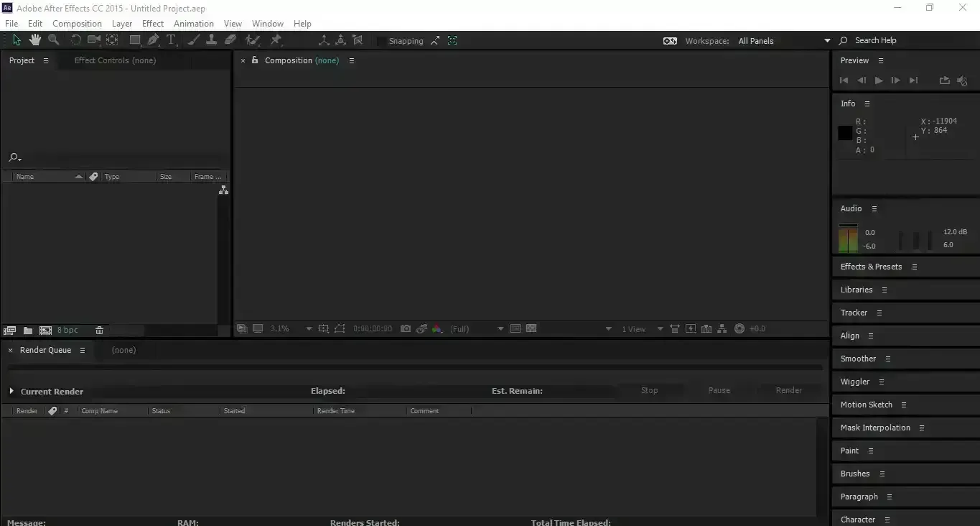
Task: Select the Clone Stamp tool
Action: (212, 40)
